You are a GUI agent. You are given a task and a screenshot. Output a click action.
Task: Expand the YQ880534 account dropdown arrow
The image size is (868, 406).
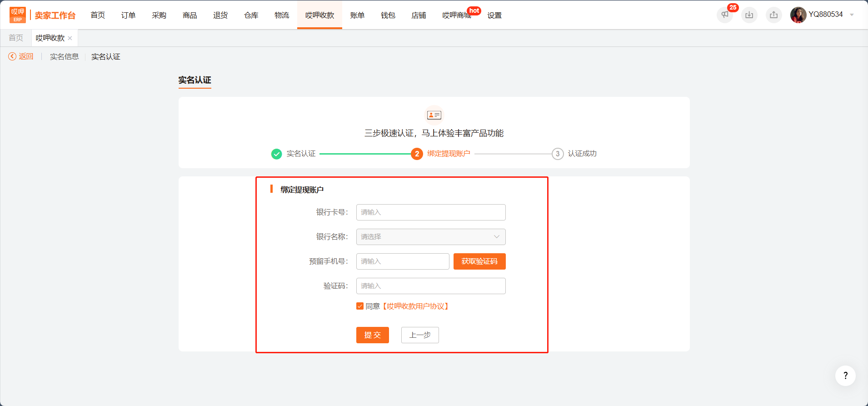(x=852, y=15)
